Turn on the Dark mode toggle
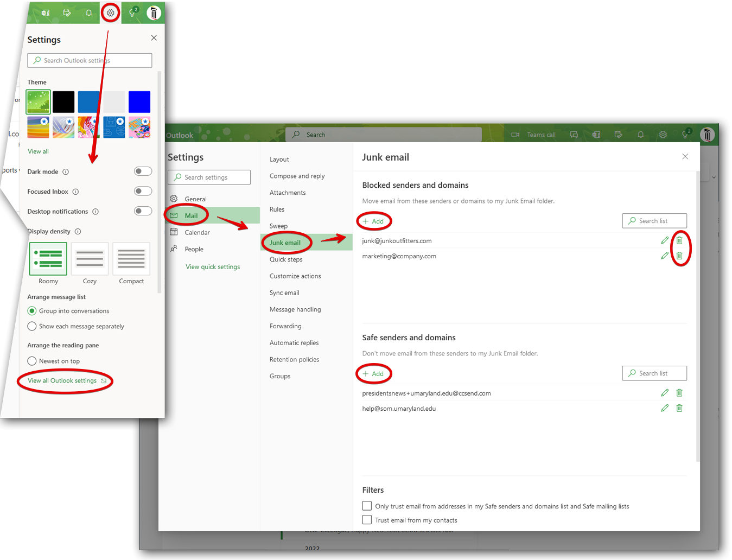 pyautogui.click(x=143, y=171)
